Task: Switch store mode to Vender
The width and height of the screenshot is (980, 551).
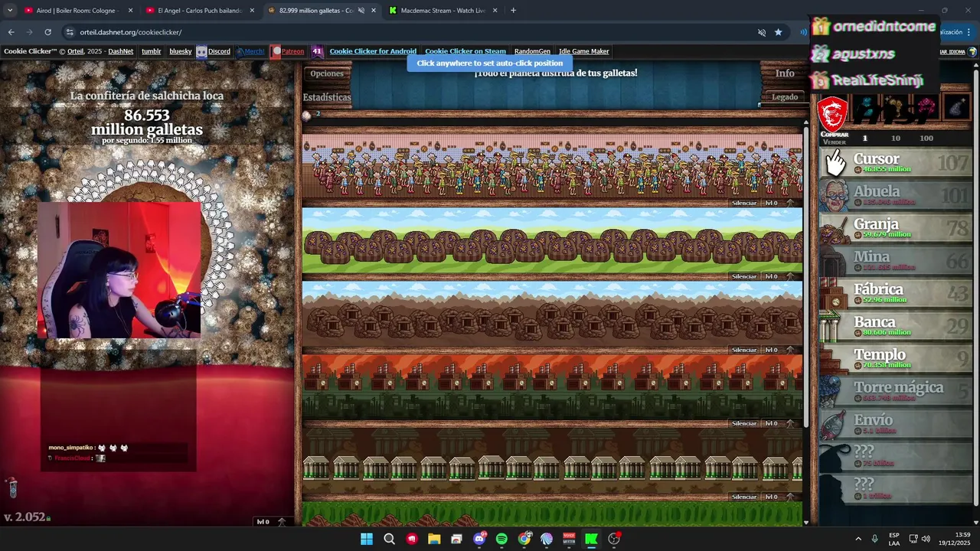Action: click(835, 142)
